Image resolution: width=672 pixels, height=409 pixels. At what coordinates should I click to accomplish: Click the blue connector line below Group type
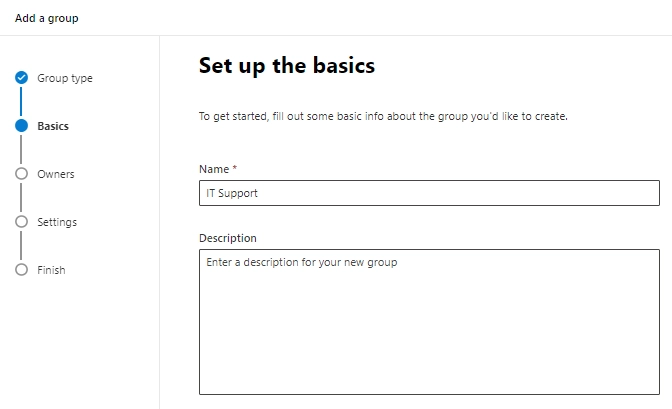tap(21, 102)
